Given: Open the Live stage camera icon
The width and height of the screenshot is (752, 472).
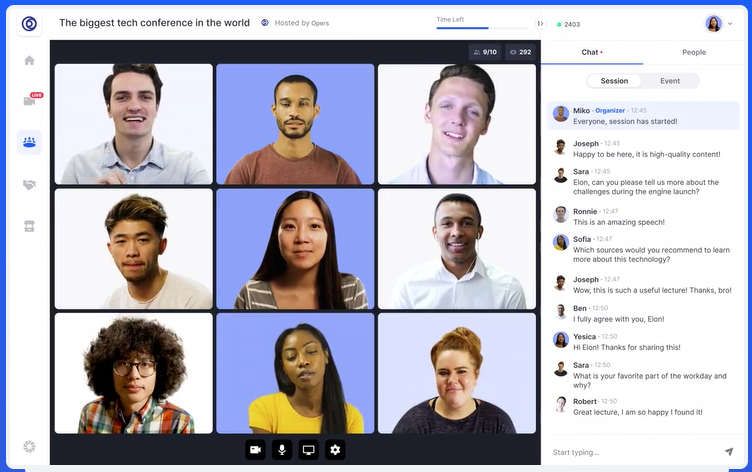Looking at the screenshot, I should (29, 100).
